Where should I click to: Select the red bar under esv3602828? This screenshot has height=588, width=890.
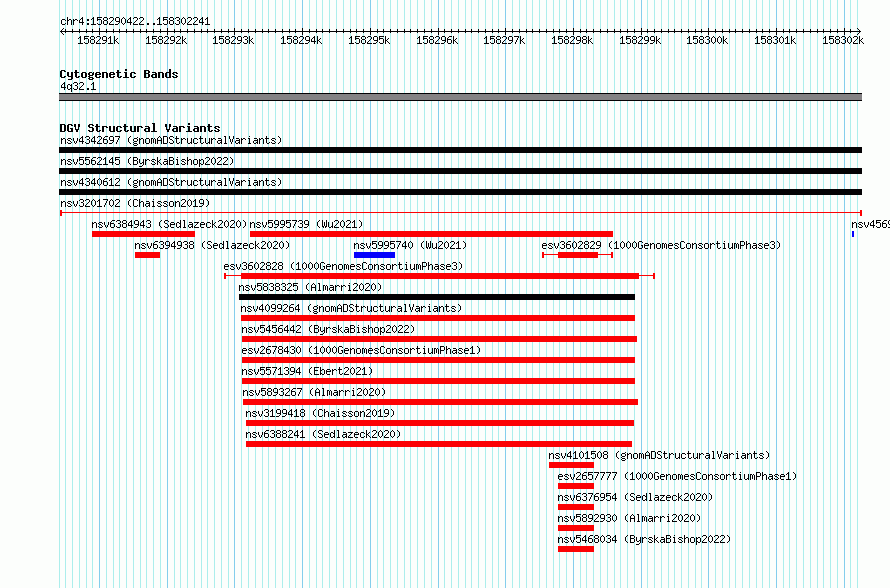coord(440,276)
